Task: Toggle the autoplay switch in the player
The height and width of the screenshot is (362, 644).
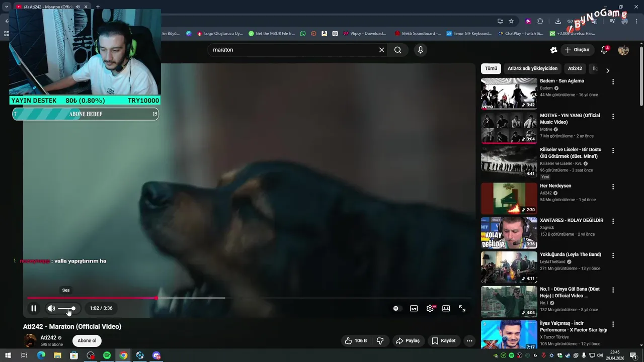Action: [x=397, y=308]
